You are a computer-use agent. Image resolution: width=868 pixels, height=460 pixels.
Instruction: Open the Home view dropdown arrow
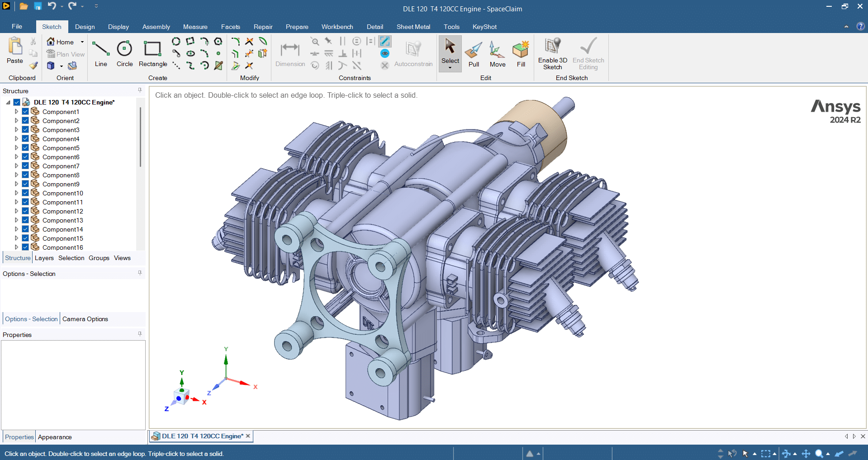(82, 42)
